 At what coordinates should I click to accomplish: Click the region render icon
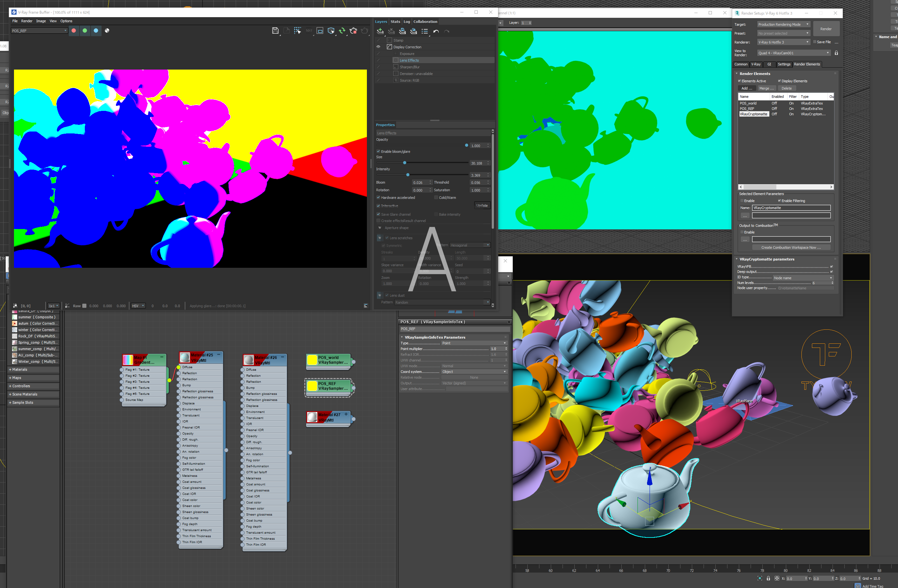(x=320, y=31)
